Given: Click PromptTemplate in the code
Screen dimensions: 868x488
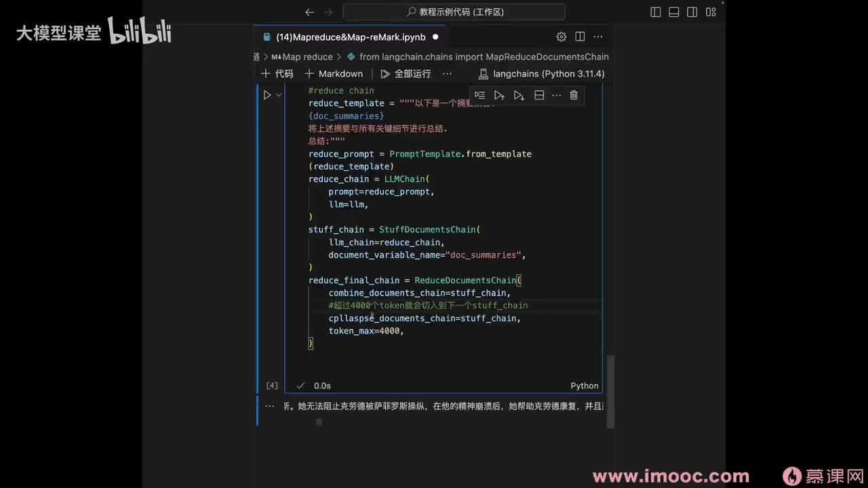Looking at the screenshot, I should coord(425,154).
